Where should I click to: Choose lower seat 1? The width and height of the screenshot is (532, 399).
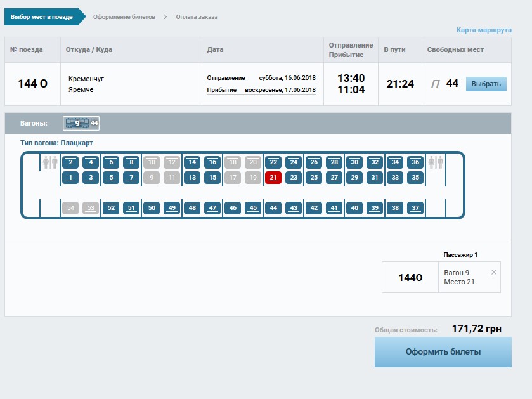[70, 178]
